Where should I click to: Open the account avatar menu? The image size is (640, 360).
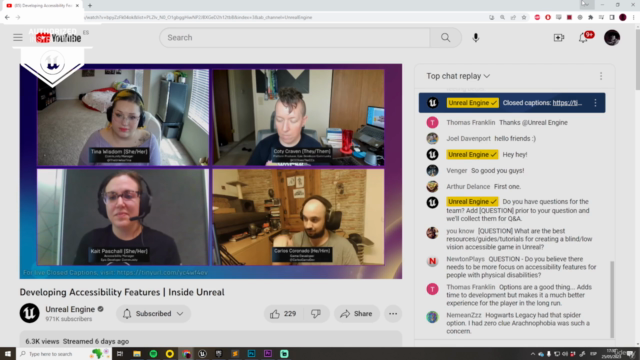coord(612,38)
